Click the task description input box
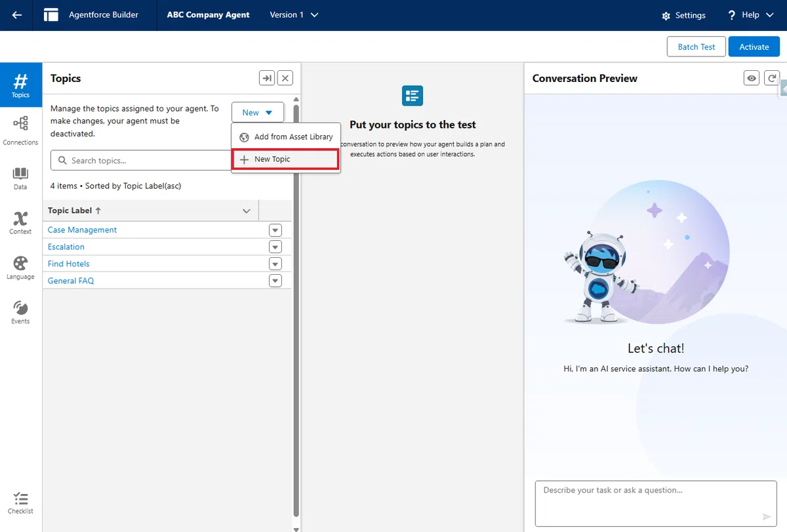The image size is (787, 532). (657, 504)
